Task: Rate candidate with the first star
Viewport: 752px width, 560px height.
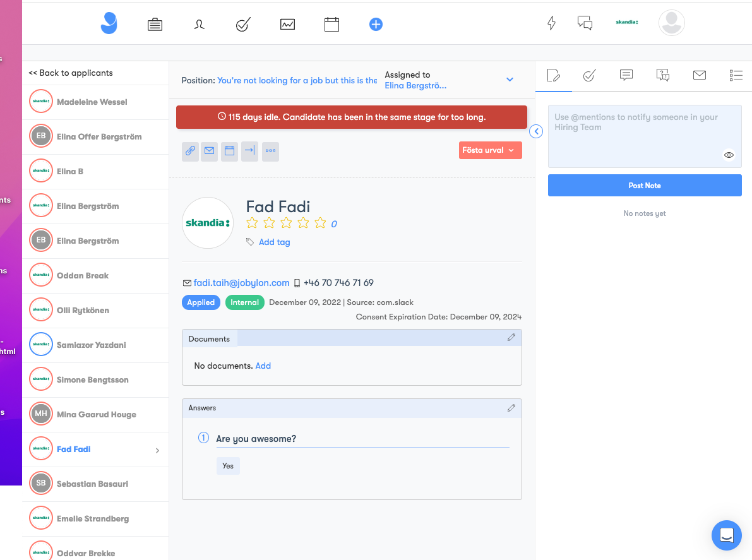Action: [x=252, y=223]
